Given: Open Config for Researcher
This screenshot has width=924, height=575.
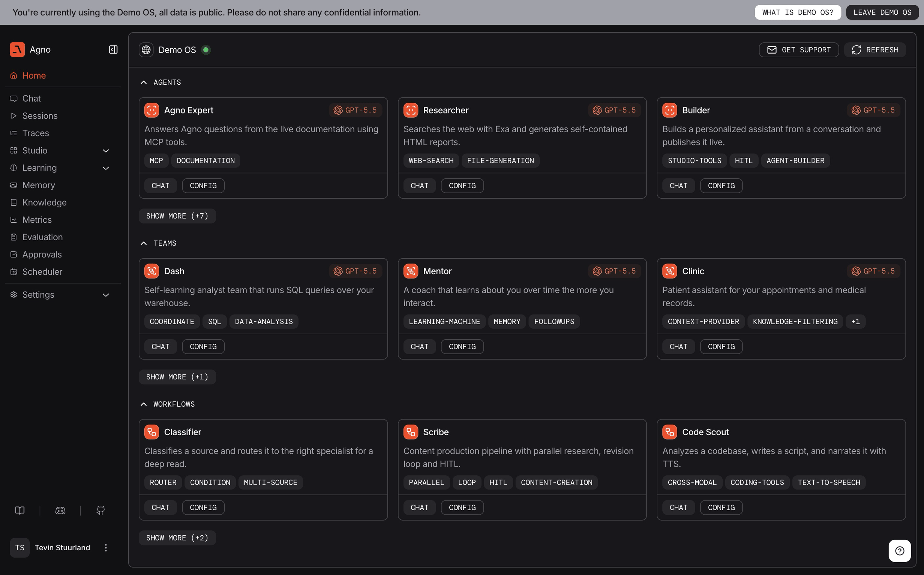Looking at the screenshot, I should (462, 186).
